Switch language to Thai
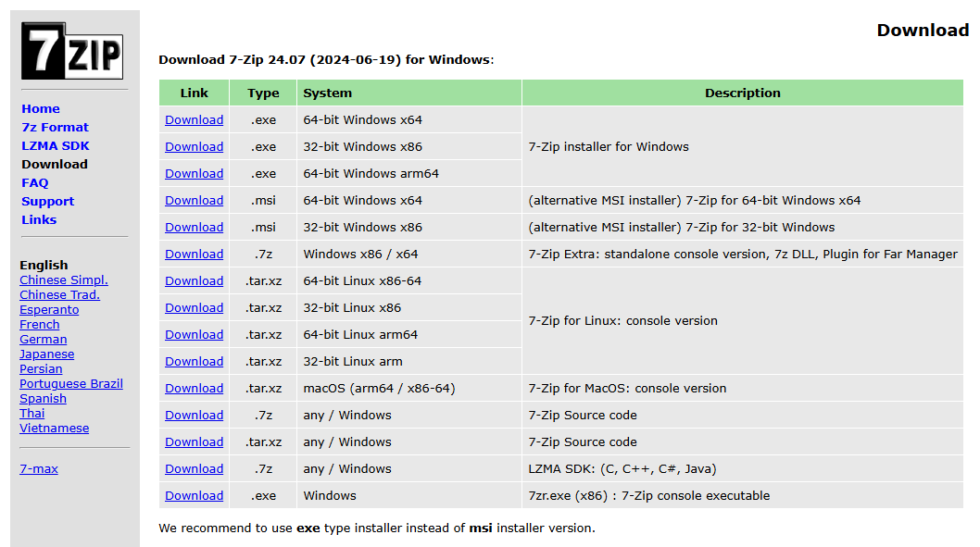This screenshot has width=980, height=547. coord(31,414)
